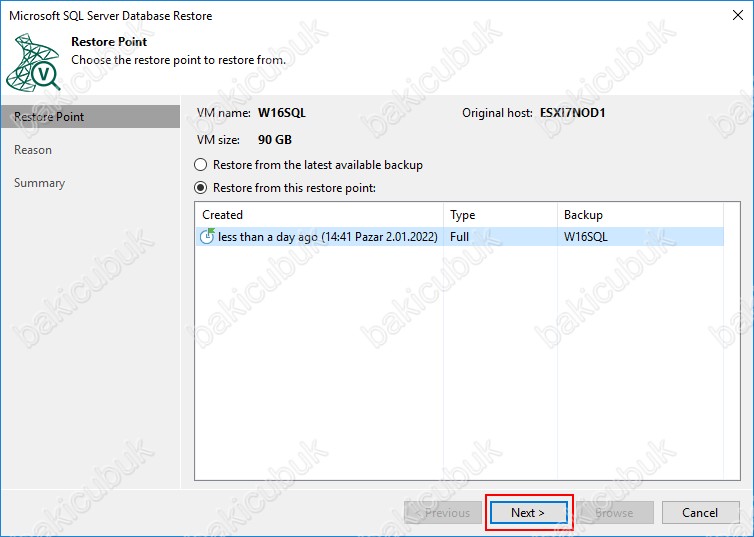Image resolution: width=754 pixels, height=537 pixels.
Task: Go to the Reason wizard step
Action: click(x=33, y=150)
